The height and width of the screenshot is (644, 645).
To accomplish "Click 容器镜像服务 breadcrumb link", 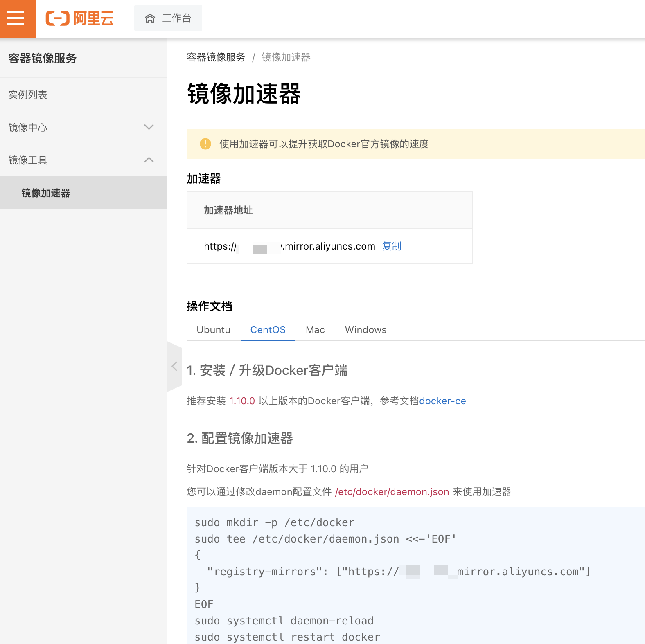I will click(216, 57).
